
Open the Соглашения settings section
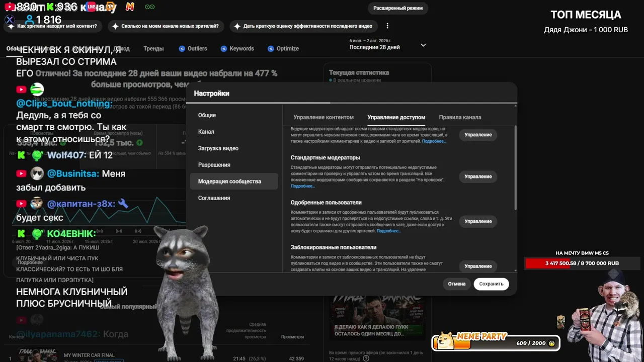point(233,198)
